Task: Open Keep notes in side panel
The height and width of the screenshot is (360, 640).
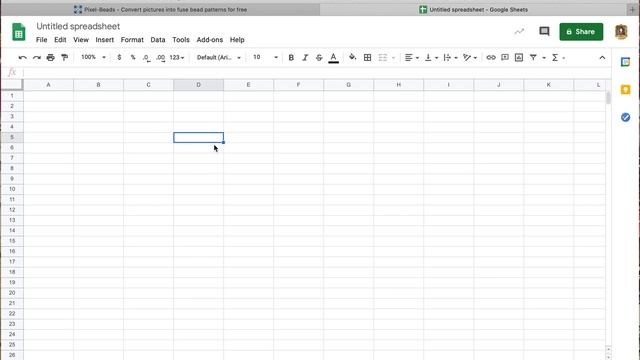Action: tap(625, 90)
